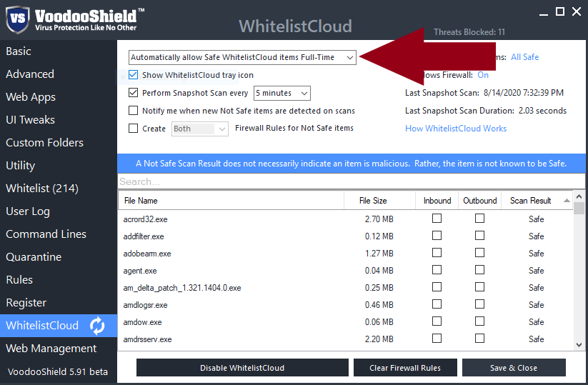588x385 pixels.
Task: Enable Notify me when new Not Safe items checkbox
Action: coord(133,111)
